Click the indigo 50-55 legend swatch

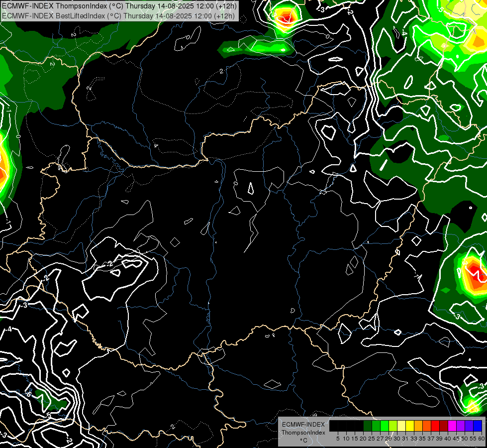(469, 426)
